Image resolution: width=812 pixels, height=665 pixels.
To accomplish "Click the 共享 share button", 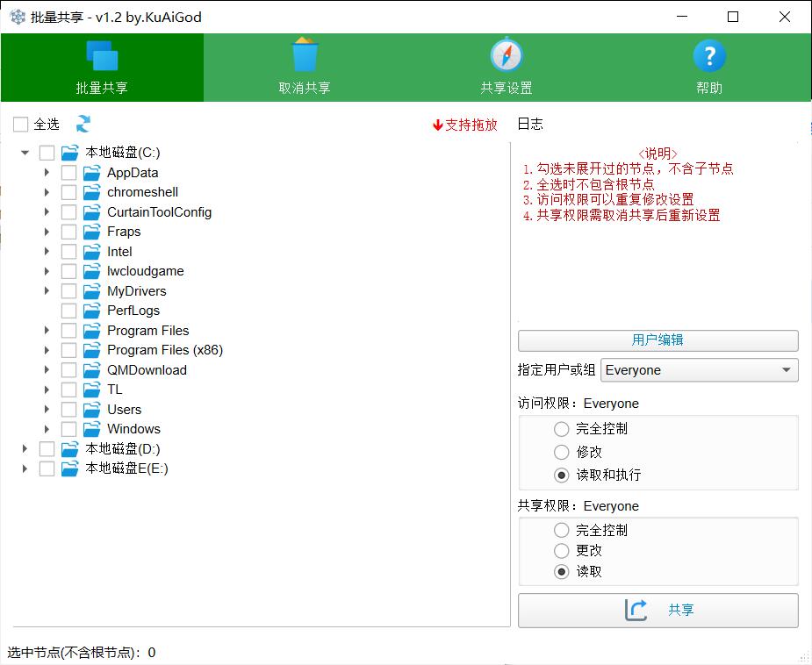I will 658,611.
